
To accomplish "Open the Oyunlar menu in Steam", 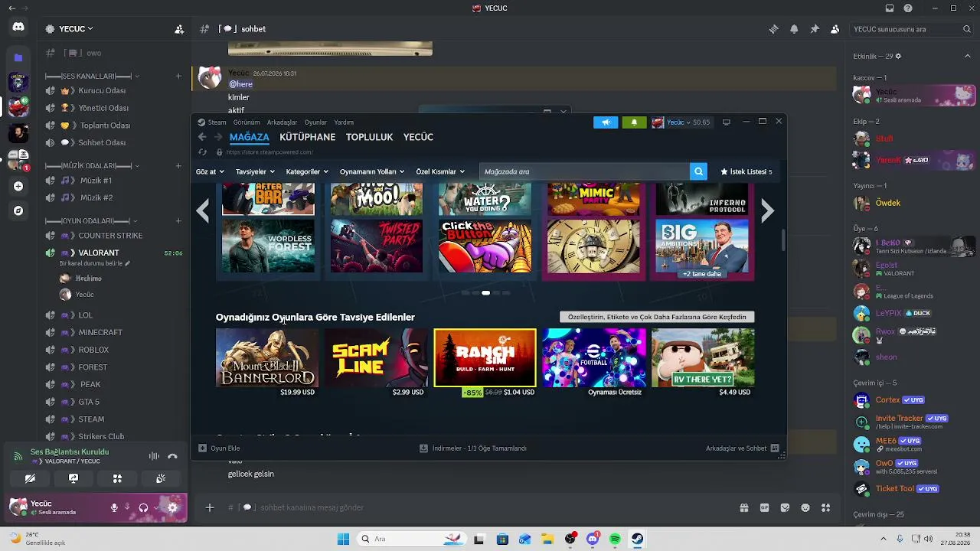I will tap(315, 122).
